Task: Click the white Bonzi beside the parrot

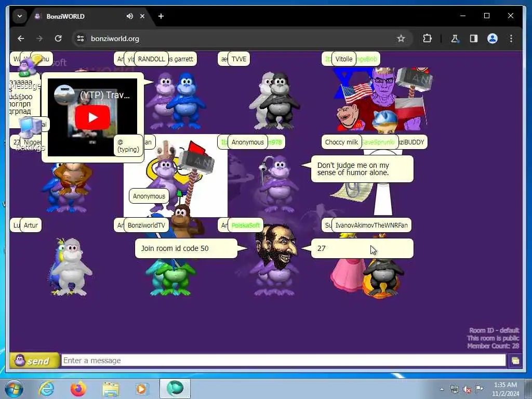Action: point(72,268)
